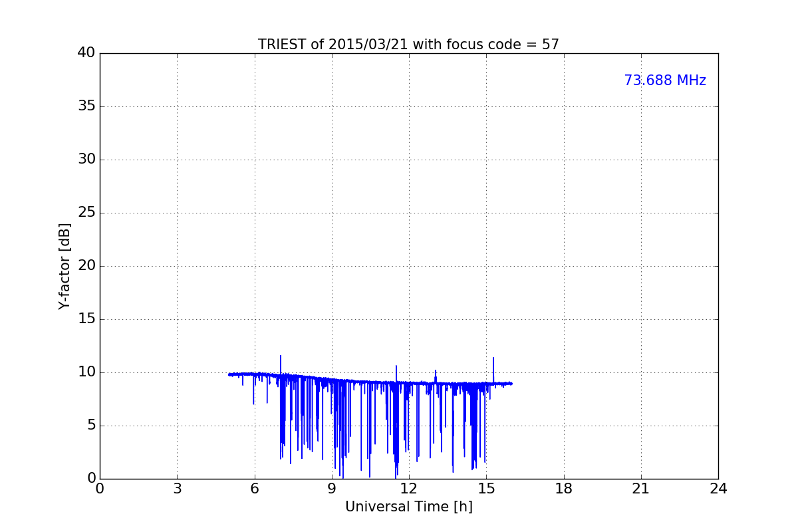Select the '73.688 MHz' frequency label
Screen dimensions: 798x532
click(665, 80)
